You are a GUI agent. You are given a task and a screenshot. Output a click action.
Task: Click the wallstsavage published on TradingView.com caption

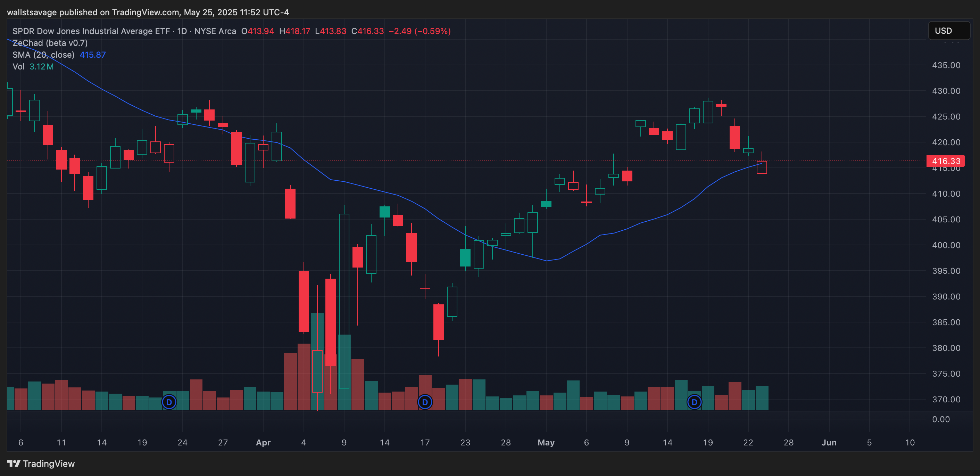tap(148, 12)
